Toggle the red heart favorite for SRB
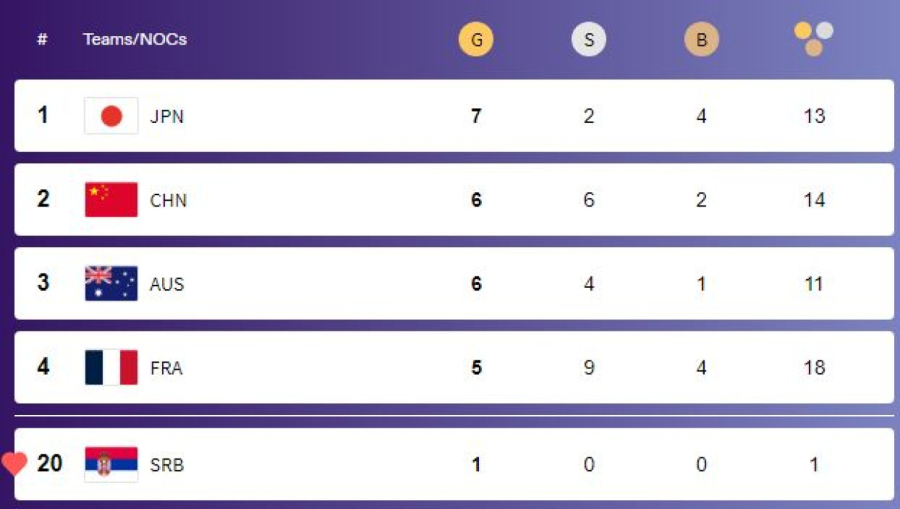This screenshot has height=509, width=900. tap(15, 463)
